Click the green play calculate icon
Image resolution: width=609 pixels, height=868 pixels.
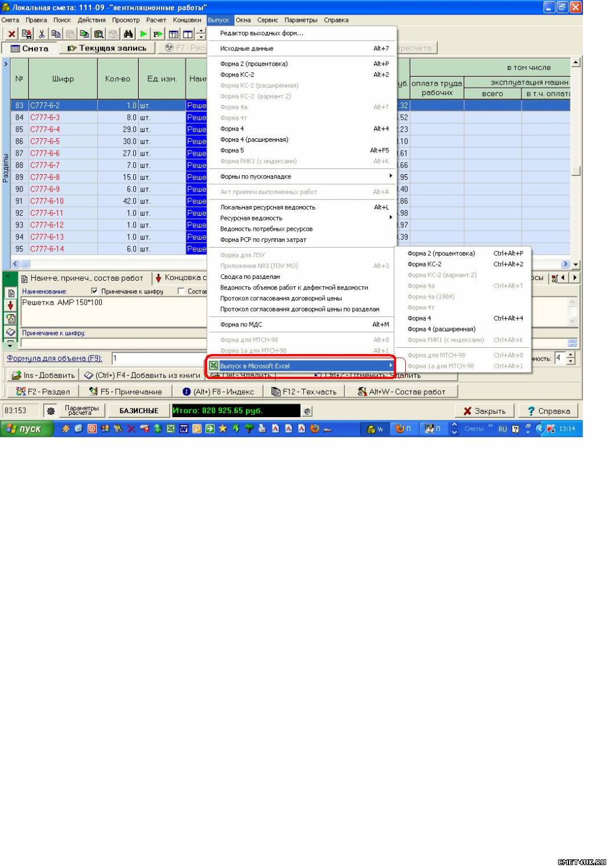[144, 34]
